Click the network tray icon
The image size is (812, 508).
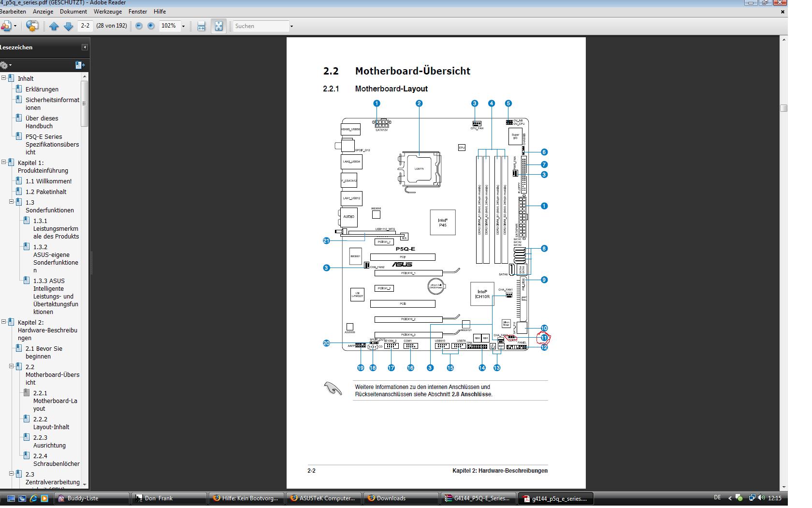752,497
